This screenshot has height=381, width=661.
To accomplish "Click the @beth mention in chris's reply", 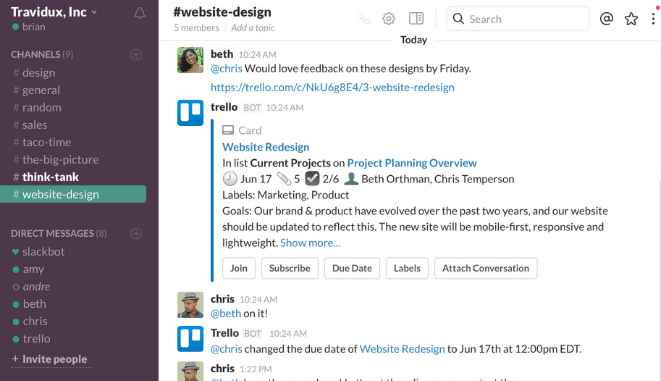I will coord(226,314).
